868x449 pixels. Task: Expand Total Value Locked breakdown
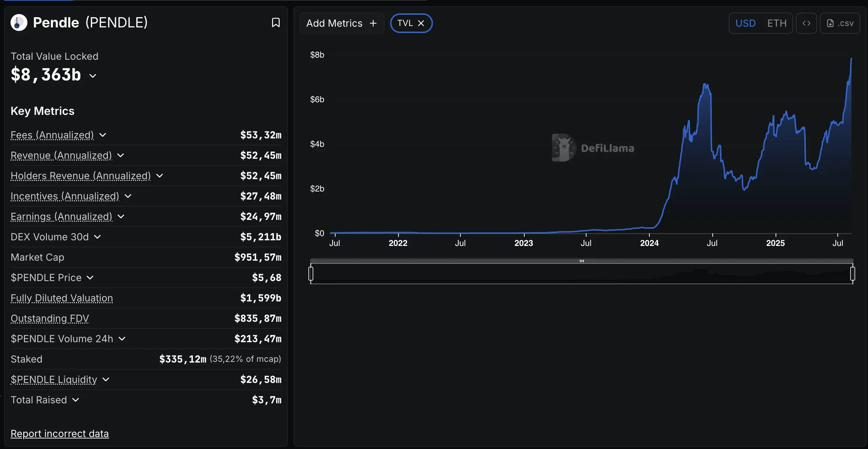93,76
